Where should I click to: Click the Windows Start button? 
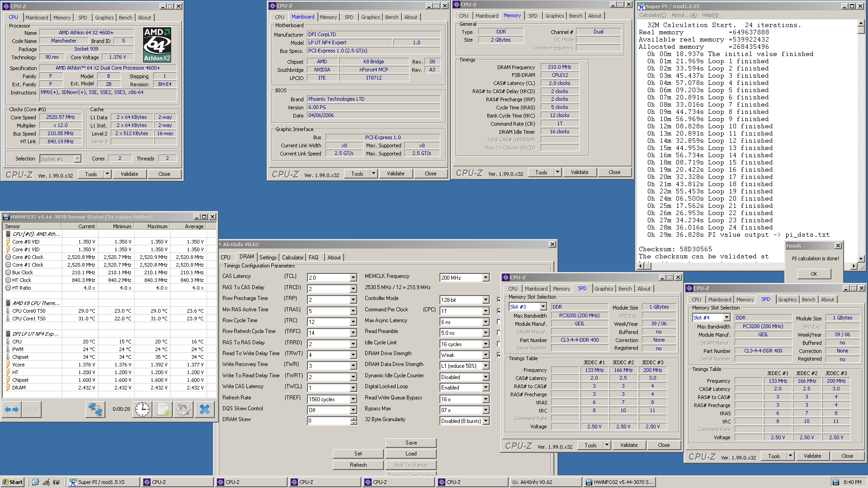click(x=13, y=482)
